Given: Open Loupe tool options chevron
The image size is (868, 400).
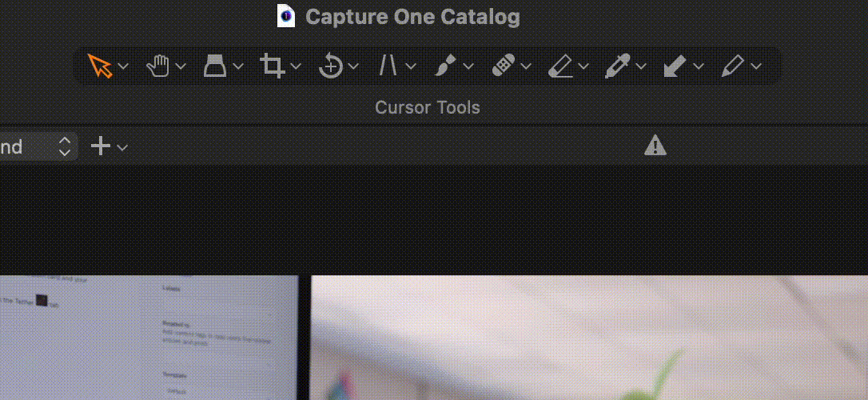Looking at the screenshot, I should coord(238,66).
